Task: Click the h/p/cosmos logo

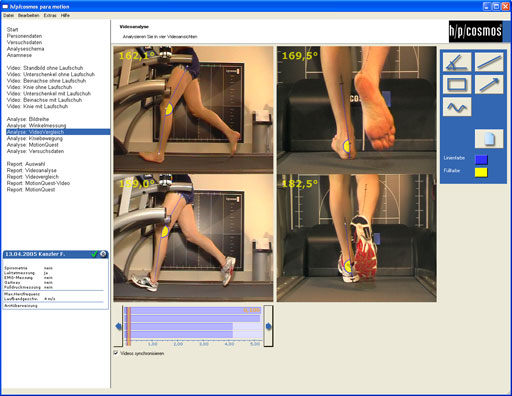Action: (475, 31)
